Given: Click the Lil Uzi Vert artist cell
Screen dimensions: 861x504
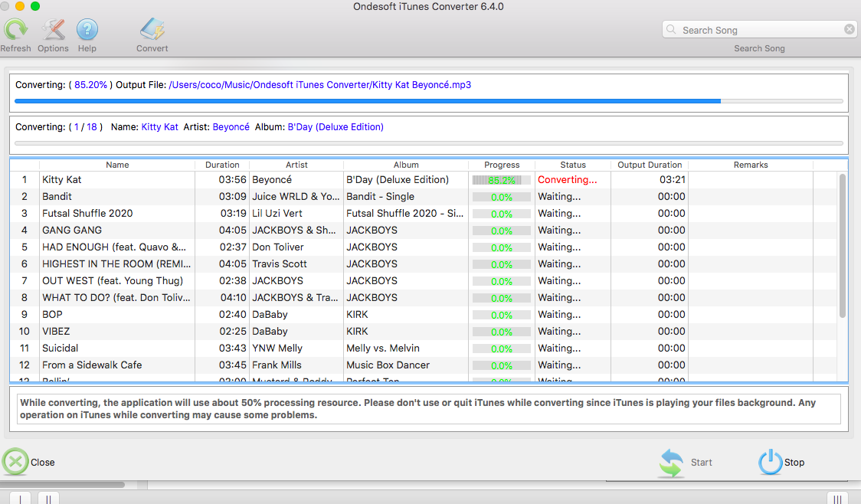Looking at the screenshot, I should click(x=277, y=214).
